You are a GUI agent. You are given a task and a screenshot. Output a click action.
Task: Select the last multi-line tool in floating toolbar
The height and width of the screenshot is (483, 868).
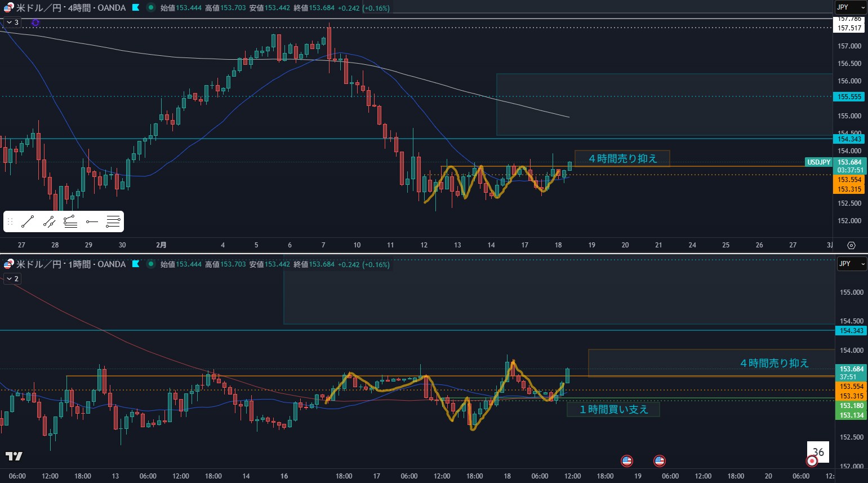tap(113, 221)
